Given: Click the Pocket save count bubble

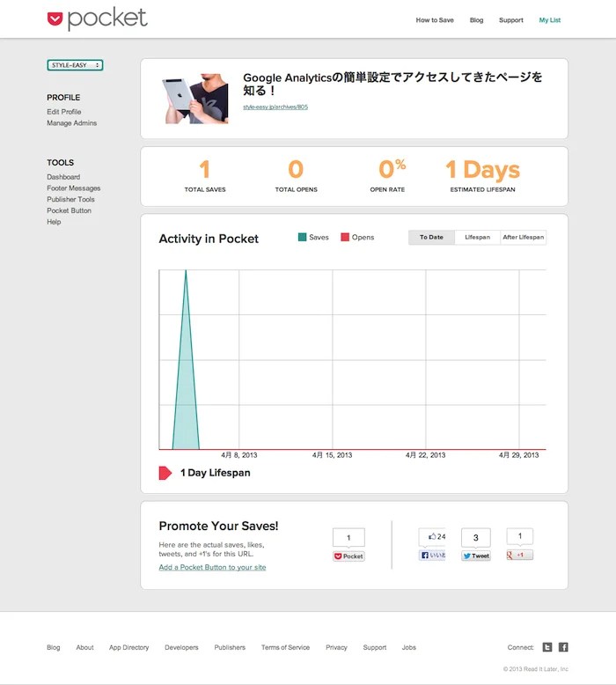Looking at the screenshot, I should (348, 537).
